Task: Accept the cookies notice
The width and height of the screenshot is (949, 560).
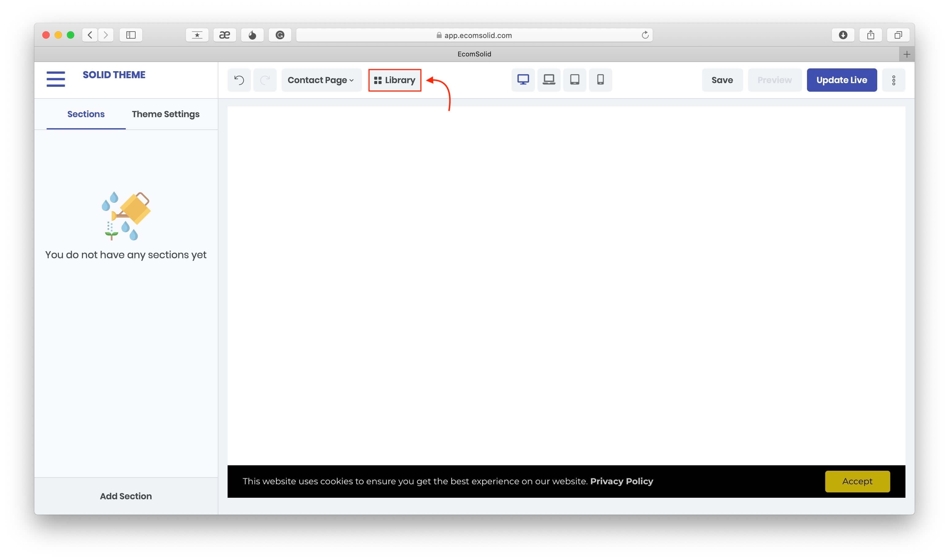Action: (x=857, y=481)
